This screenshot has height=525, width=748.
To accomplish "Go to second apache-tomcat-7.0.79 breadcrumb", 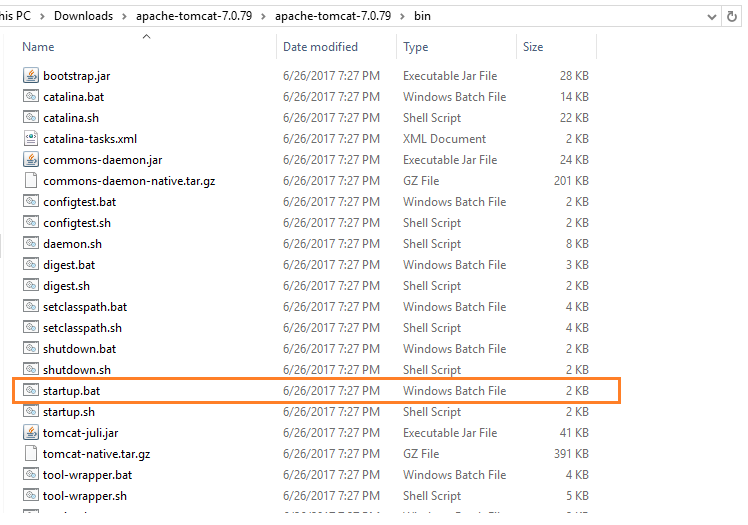I will pos(333,16).
